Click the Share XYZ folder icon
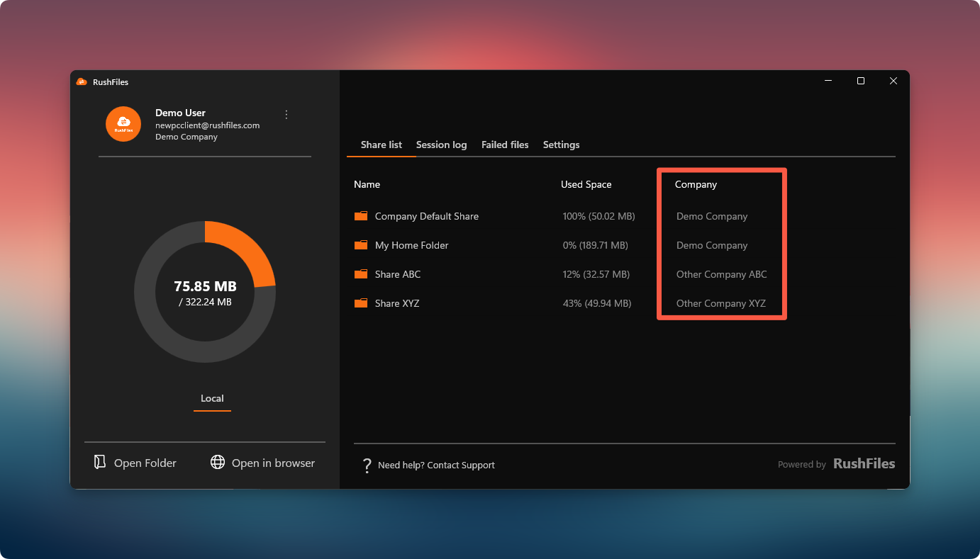 pyautogui.click(x=361, y=303)
